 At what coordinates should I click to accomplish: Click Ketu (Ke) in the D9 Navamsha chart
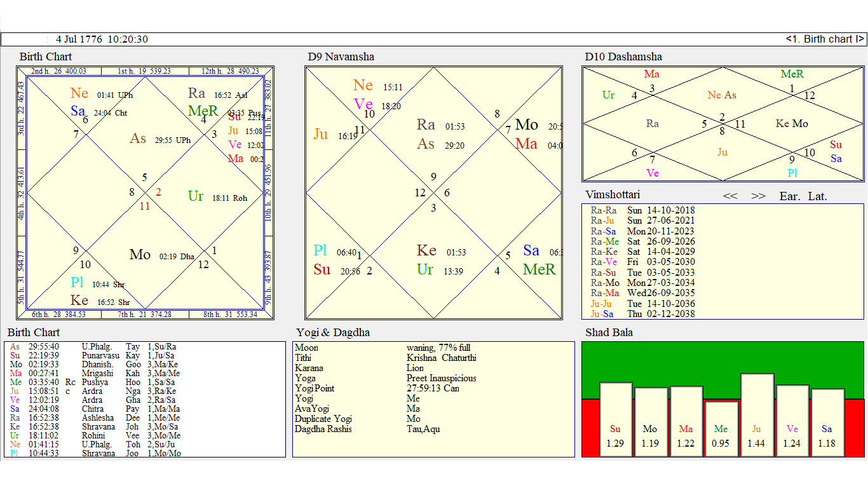(x=427, y=250)
